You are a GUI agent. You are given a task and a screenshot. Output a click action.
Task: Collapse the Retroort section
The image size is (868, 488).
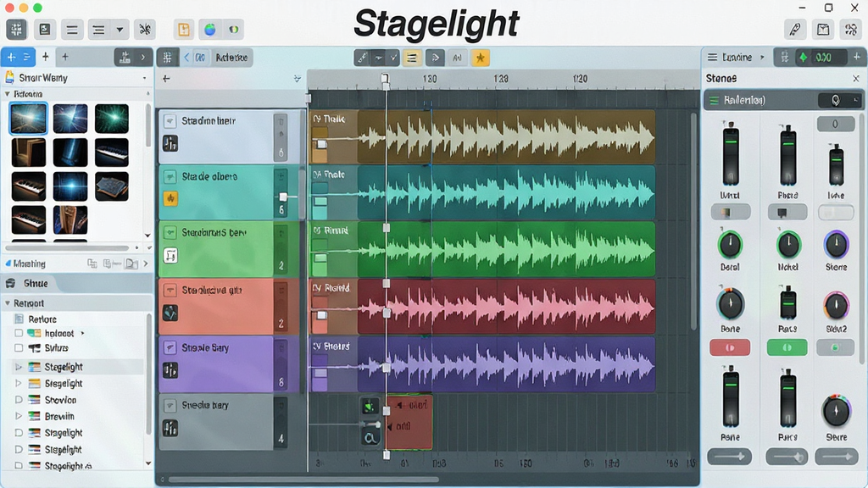8,303
